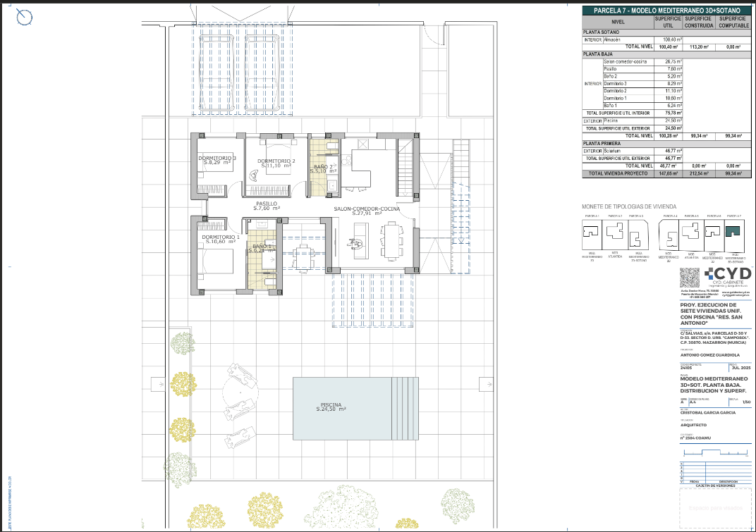
Task: Click the CAJETIN DE VERSIONES caption
Action: pos(716,485)
